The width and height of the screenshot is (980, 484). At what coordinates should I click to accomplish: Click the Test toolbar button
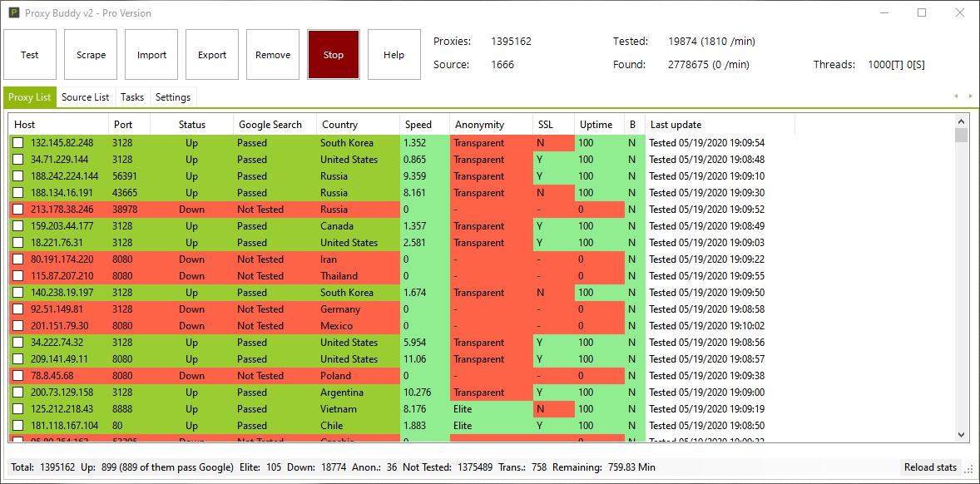30,55
